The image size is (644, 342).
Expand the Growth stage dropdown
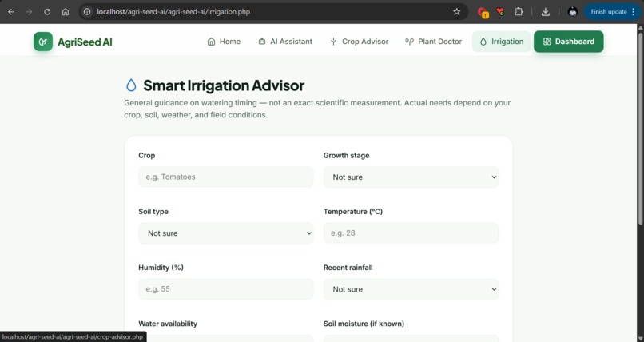pos(411,177)
